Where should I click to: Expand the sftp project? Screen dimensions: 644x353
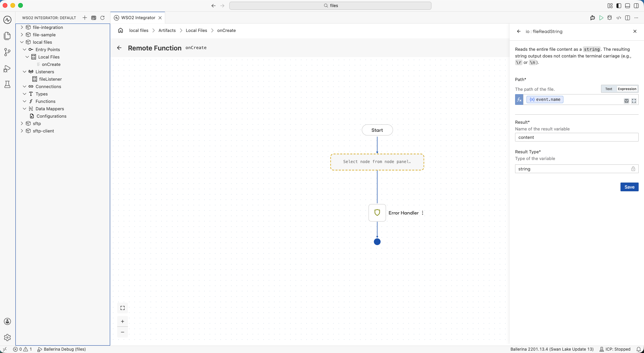coord(22,123)
